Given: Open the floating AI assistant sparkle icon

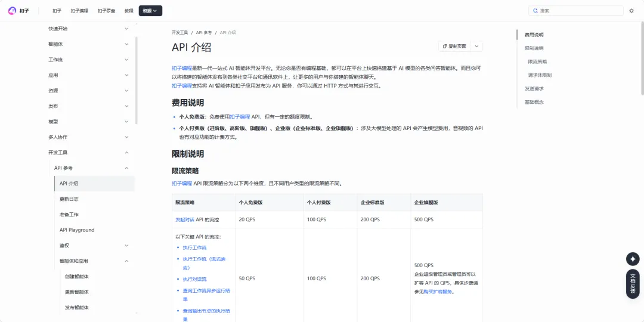Looking at the screenshot, I should (x=633, y=259).
